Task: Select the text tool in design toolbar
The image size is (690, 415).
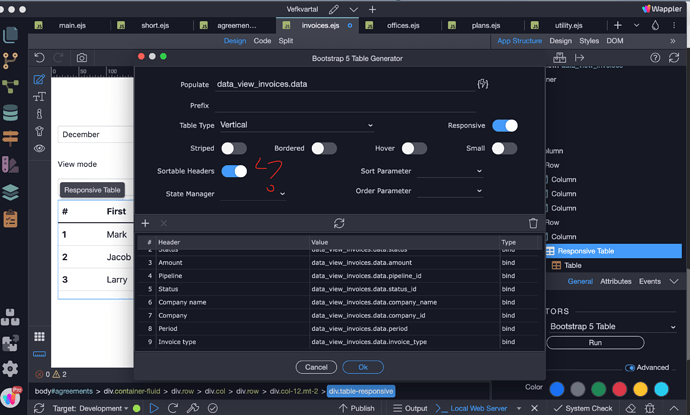Action: 39,97
